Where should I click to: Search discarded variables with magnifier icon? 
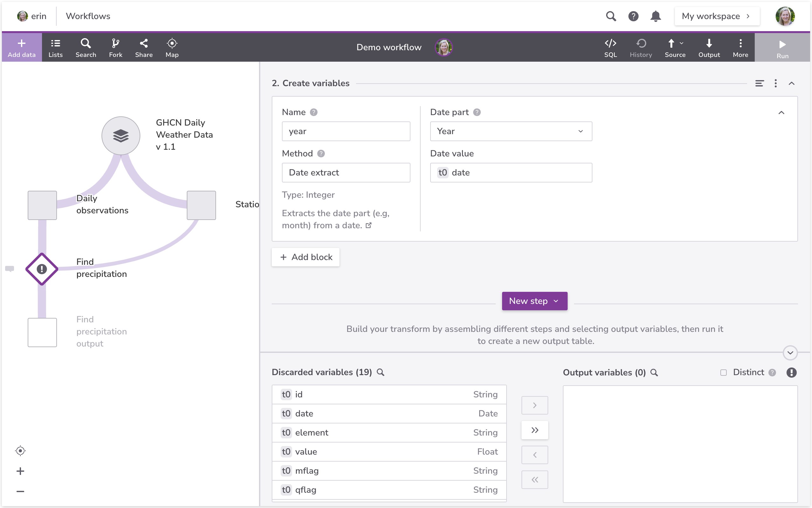tap(380, 372)
